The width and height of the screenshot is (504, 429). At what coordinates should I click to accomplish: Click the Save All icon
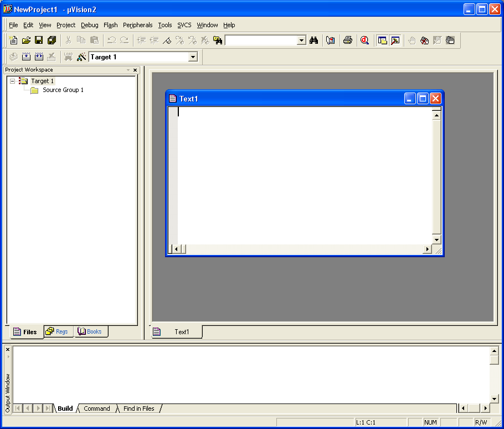tap(52, 40)
